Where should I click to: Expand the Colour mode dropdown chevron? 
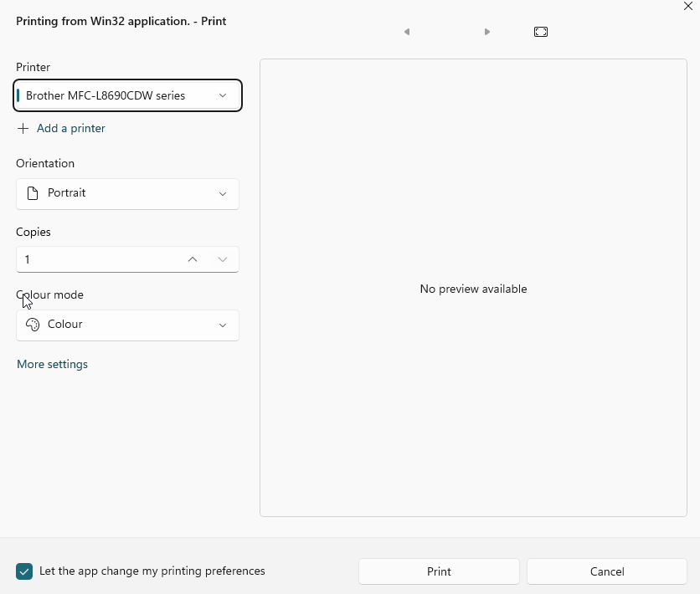223,325
